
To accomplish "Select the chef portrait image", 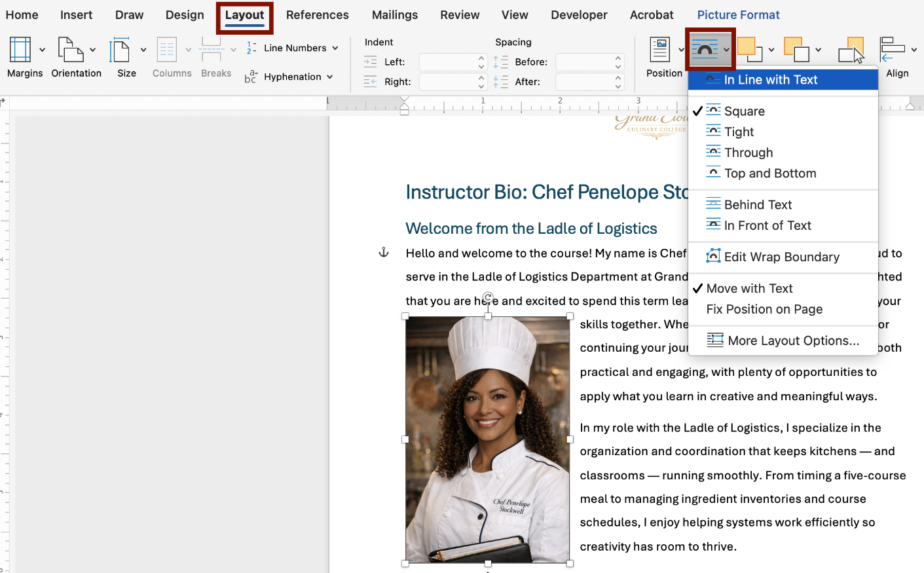I will pos(488,439).
